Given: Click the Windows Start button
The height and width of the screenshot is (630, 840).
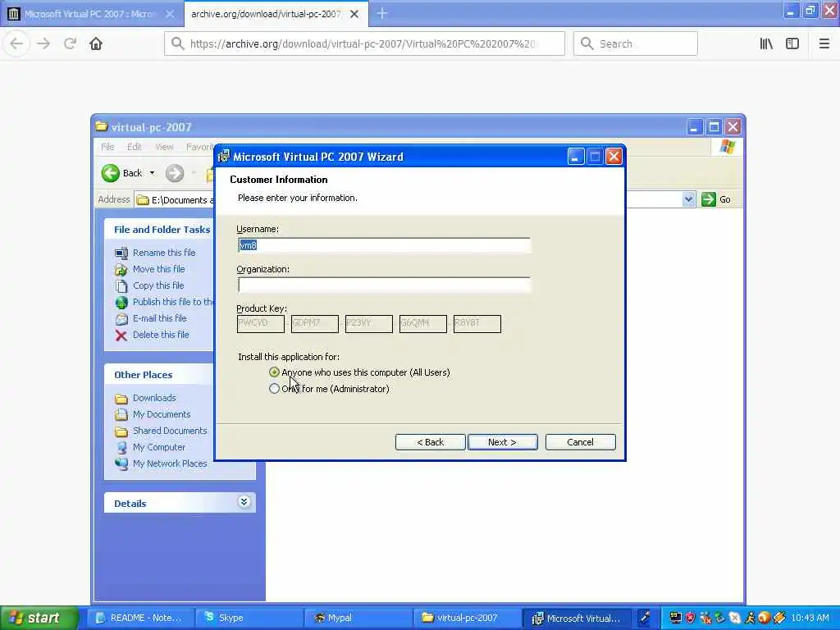Looking at the screenshot, I should click(39, 618).
